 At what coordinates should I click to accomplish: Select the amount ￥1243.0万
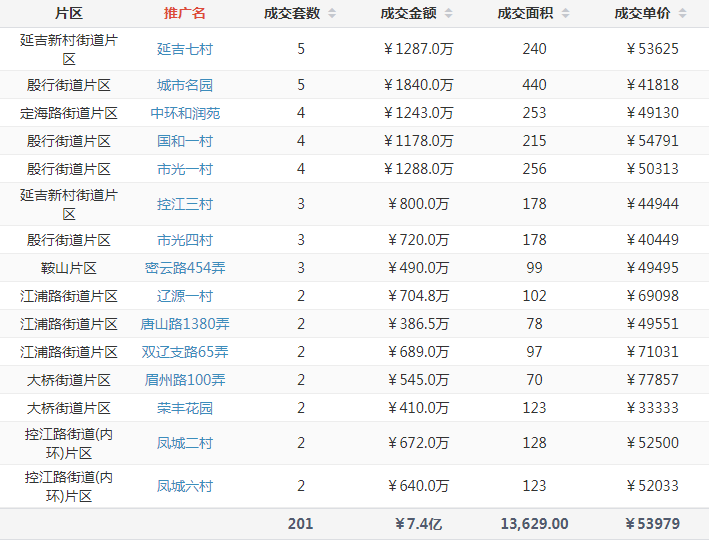[x=418, y=113]
